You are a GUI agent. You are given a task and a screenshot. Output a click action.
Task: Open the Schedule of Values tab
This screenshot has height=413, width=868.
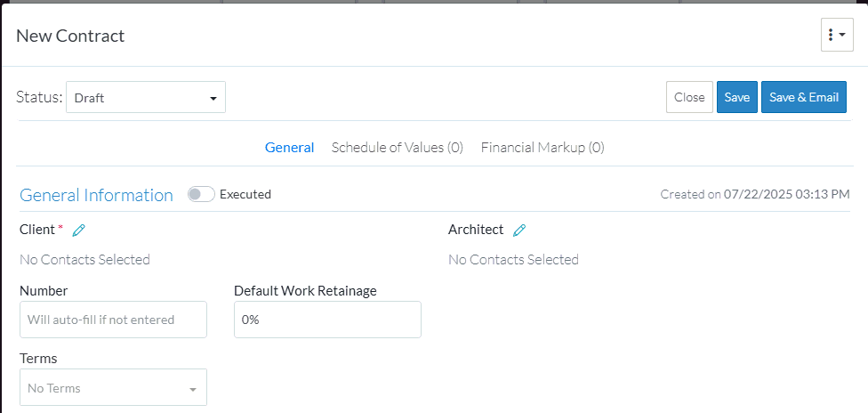tap(397, 148)
